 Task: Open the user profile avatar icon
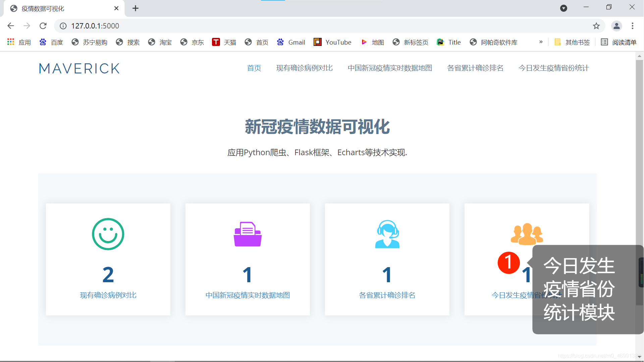[616, 26]
